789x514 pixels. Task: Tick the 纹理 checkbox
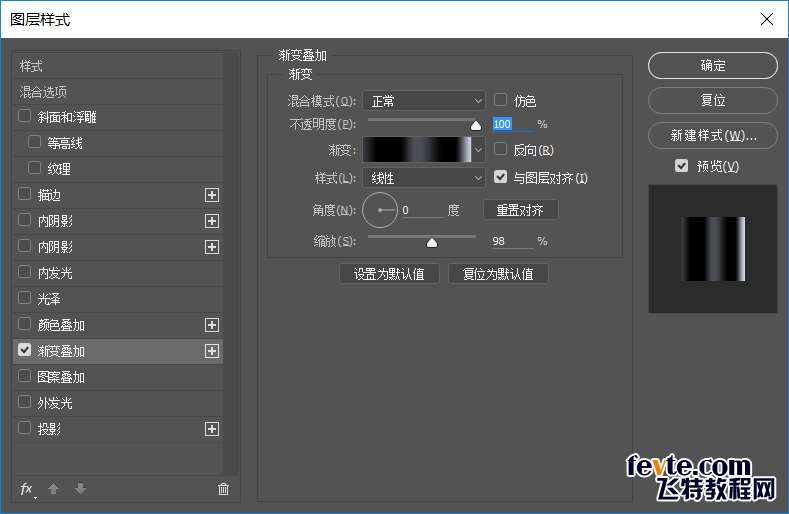coord(34,168)
